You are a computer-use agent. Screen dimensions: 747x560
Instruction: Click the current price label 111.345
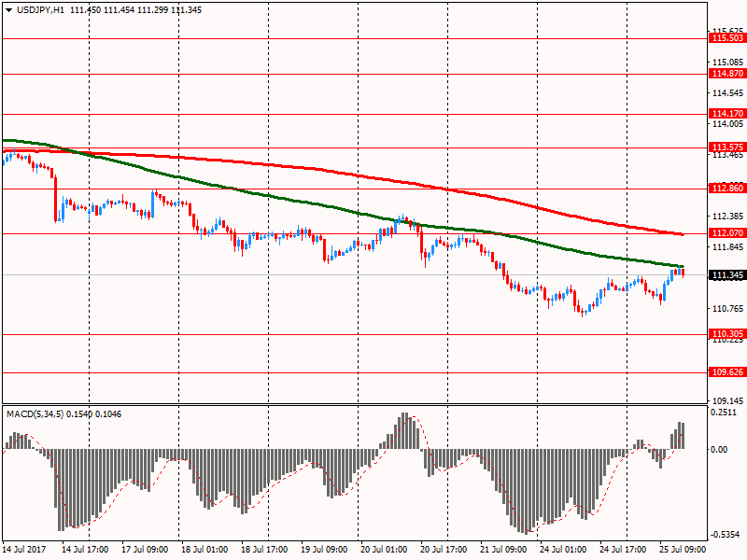(x=727, y=275)
